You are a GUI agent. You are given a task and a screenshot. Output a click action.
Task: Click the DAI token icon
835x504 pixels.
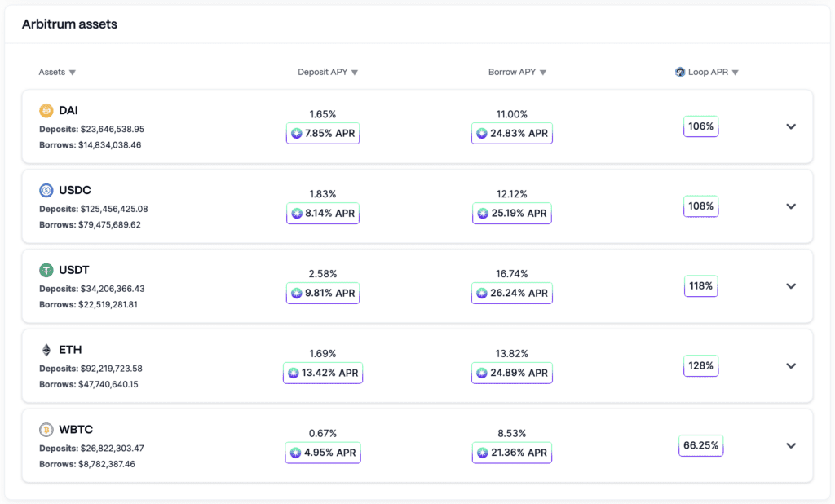point(45,110)
